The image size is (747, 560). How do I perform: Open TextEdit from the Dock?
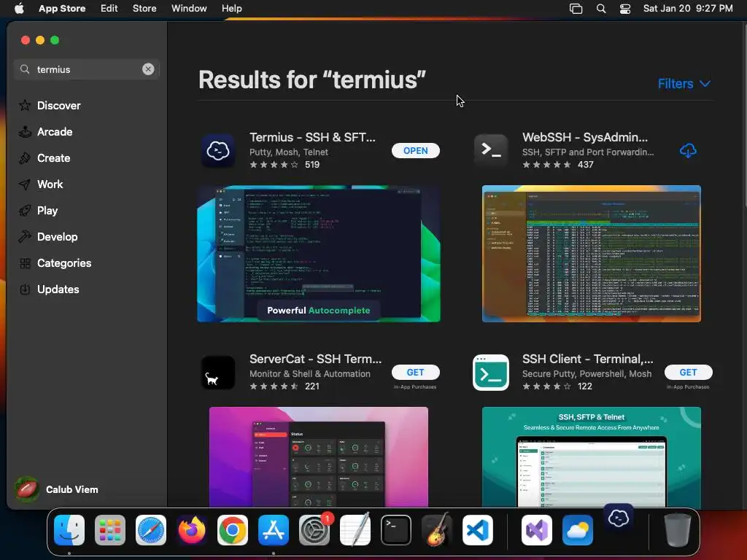coord(355,530)
